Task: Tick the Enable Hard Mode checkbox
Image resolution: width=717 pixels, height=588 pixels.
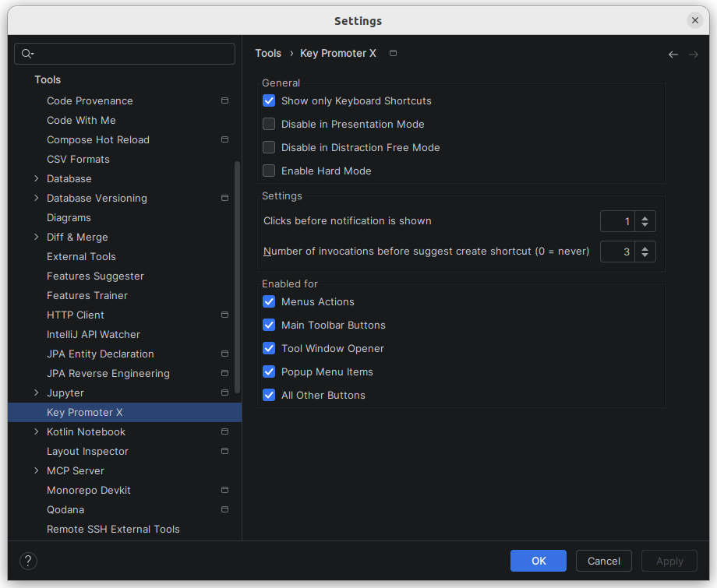Action: point(269,171)
